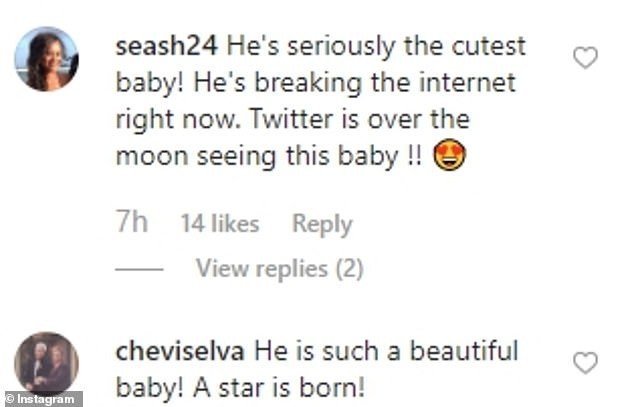Like the comment by seash24
This screenshot has height=407, width=634.
[x=585, y=59]
